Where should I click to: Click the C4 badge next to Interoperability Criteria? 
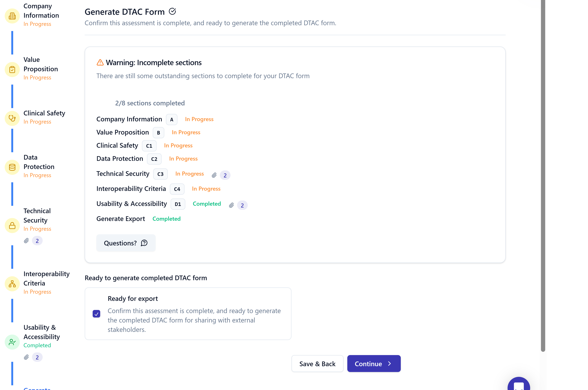pos(177,189)
